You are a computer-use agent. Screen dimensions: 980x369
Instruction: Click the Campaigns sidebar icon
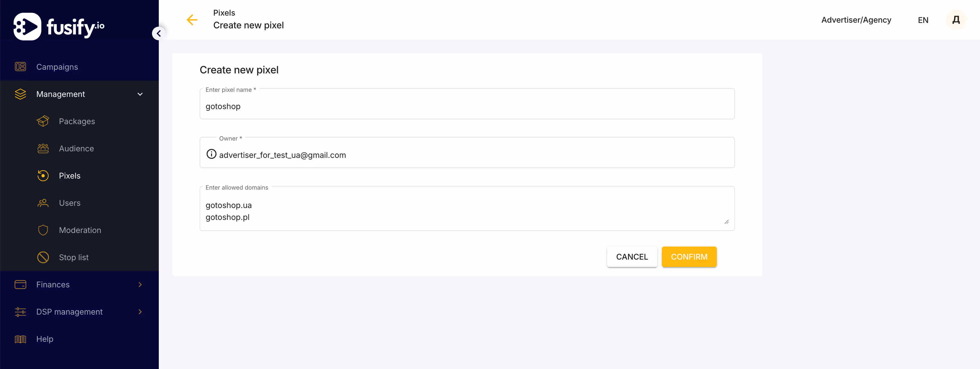click(x=20, y=67)
